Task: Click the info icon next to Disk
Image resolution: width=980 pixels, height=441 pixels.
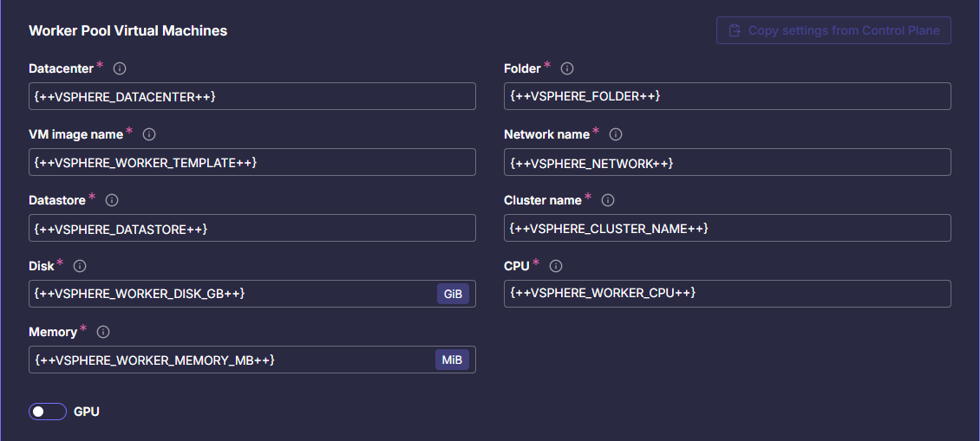Action: [x=81, y=266]
